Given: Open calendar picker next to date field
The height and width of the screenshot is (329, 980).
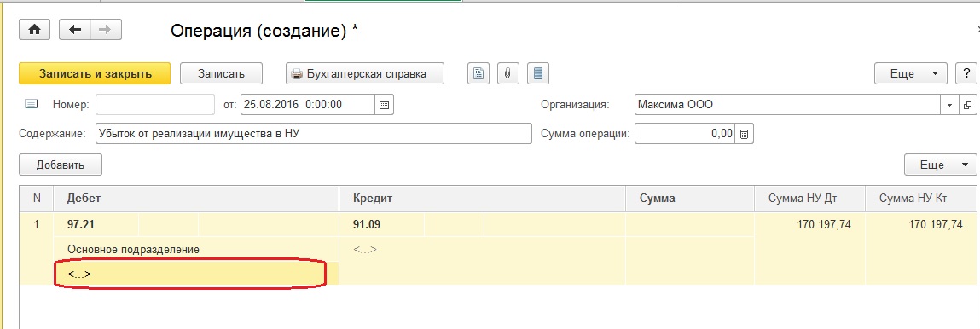Looking at the screenshot, I should [385, 105].
